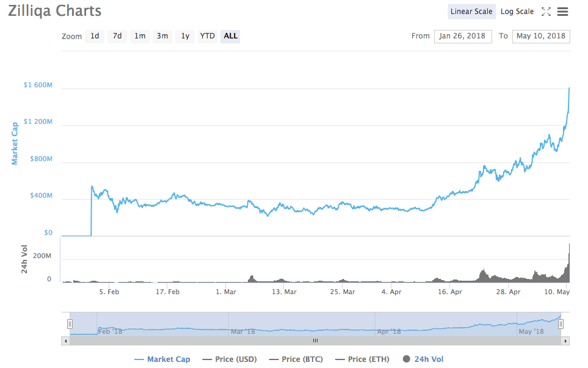Click the $0 axis label

click(48, 233)
